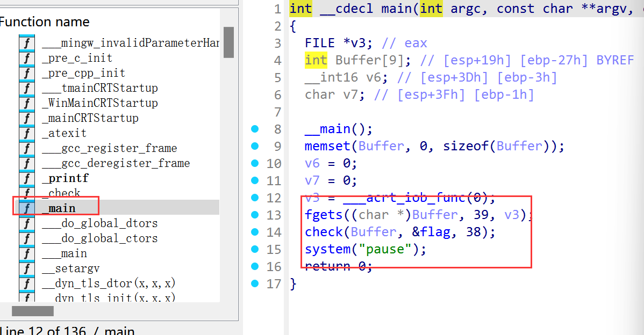Toggle breakpoint dot on line 14
The image size is (644, 335).
tap(255, 232)
